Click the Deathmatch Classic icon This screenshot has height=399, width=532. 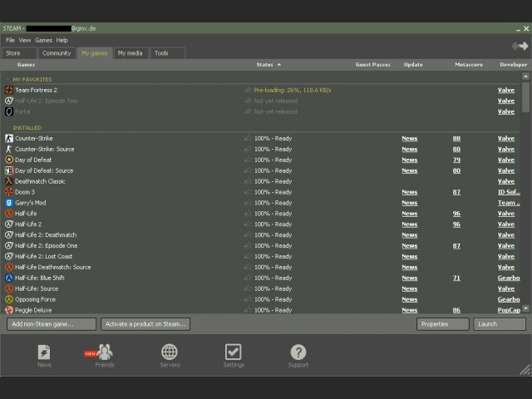[x=9, y=181]
